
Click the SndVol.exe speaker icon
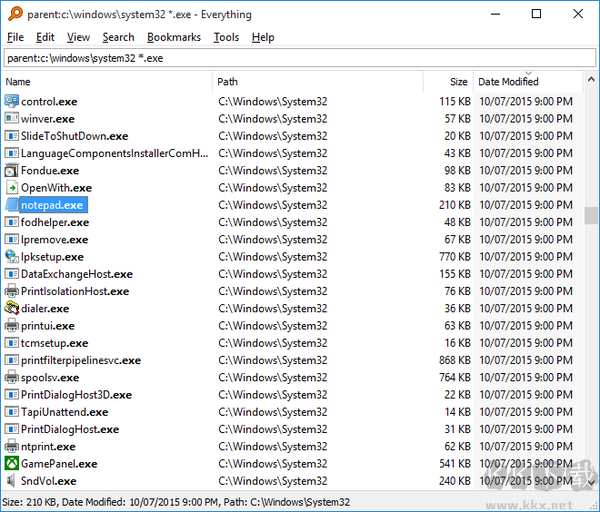pyautogui.click(x=11, y=481)
